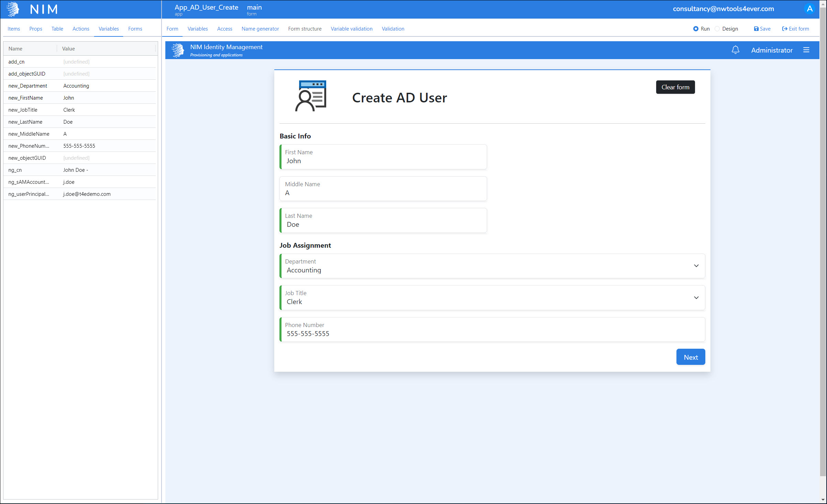Image resolution: width=827 pixels, height=504 pixels.
Task: Expand the Department dropdown
Action: tap(696, 266)
